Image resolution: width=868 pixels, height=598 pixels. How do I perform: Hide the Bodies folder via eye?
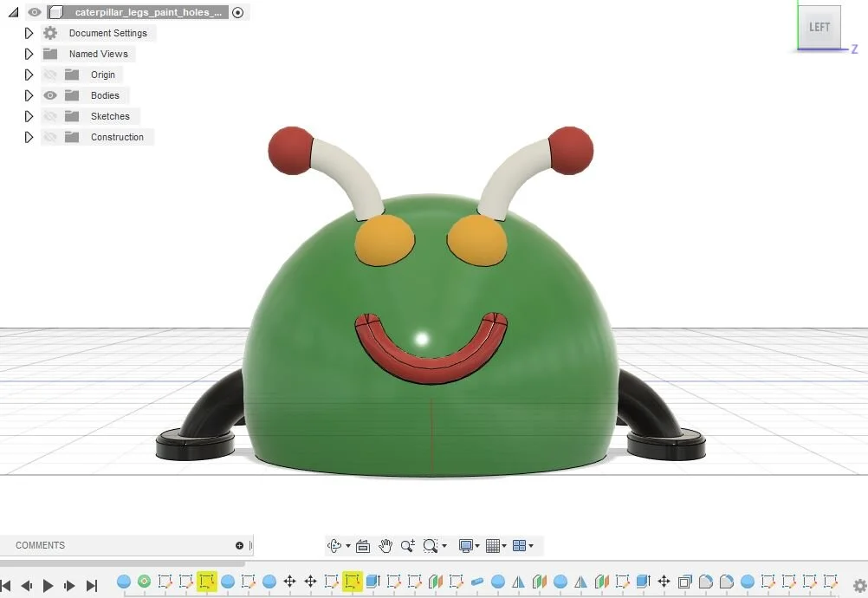click(x=50, y=95)
